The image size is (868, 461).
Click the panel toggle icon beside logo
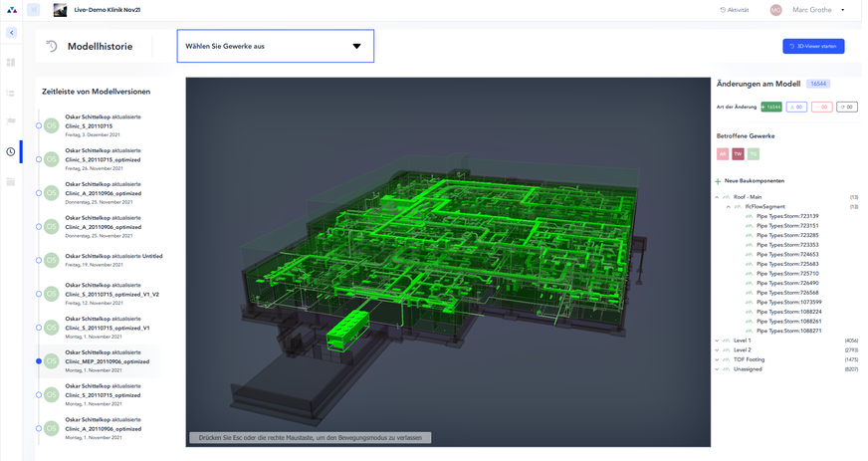pos(34,10)
